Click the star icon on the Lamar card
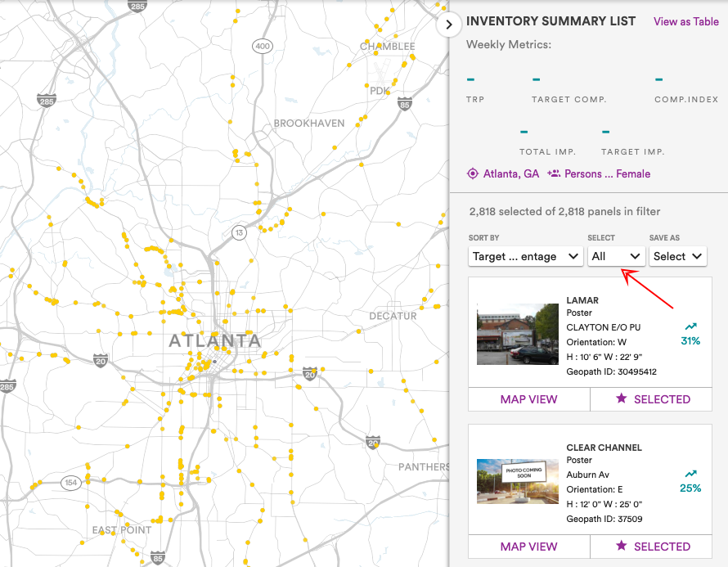The image size is (728, 567). [x=621, y=398]
